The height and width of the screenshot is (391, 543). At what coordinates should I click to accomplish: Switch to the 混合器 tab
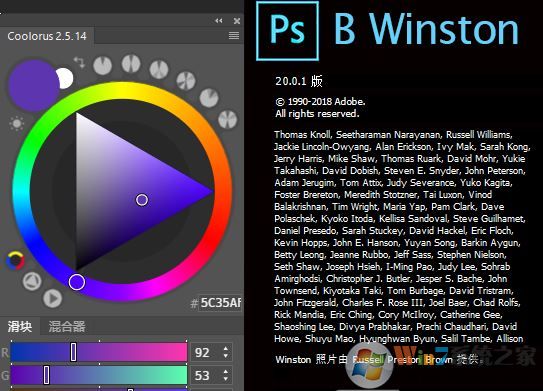[67, 326]
